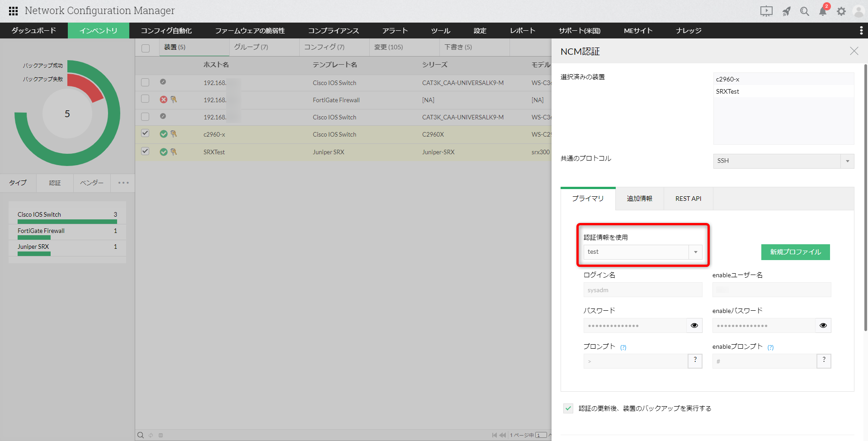The image size is (868, 441).
Task: Click the key credential icon on SRXTest row
Action: [174, 152]
